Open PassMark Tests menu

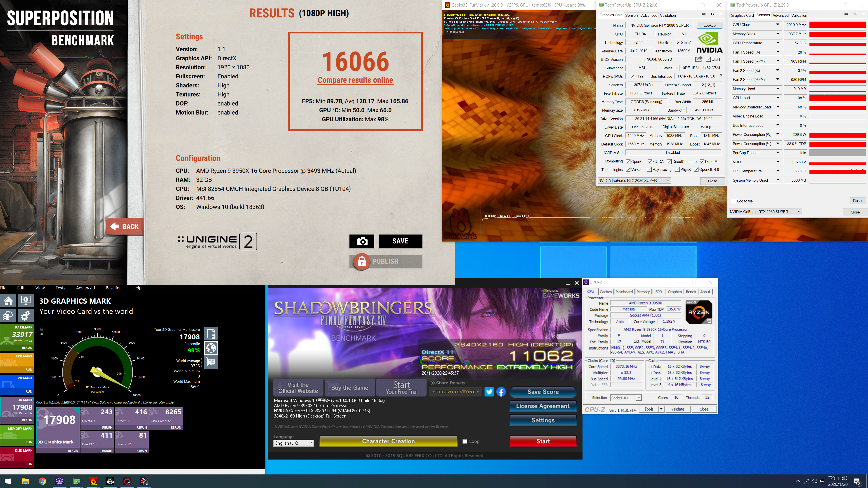(x=60, y=288)
